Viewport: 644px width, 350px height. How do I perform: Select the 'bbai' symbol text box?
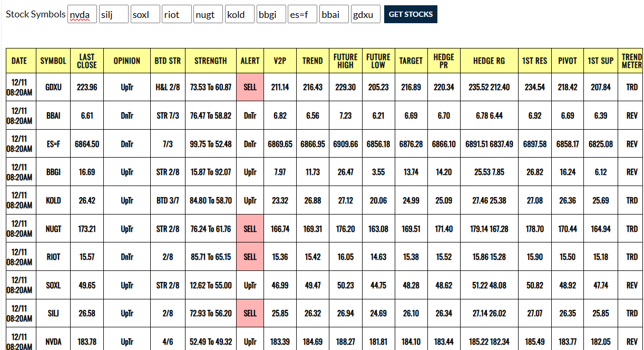[334, 15]
